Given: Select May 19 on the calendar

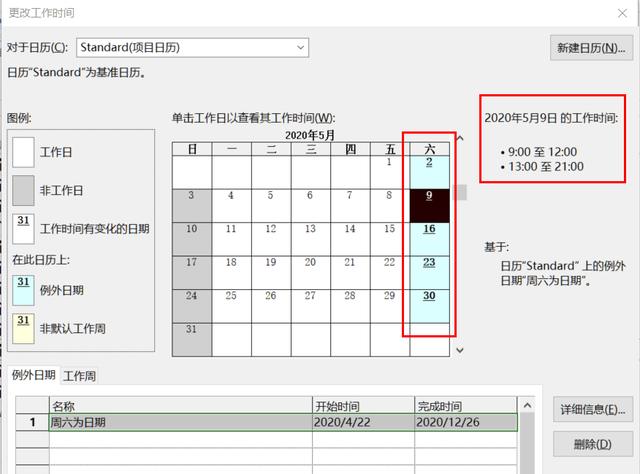Looking at the screenshot, I should click(x=271, y=272).
